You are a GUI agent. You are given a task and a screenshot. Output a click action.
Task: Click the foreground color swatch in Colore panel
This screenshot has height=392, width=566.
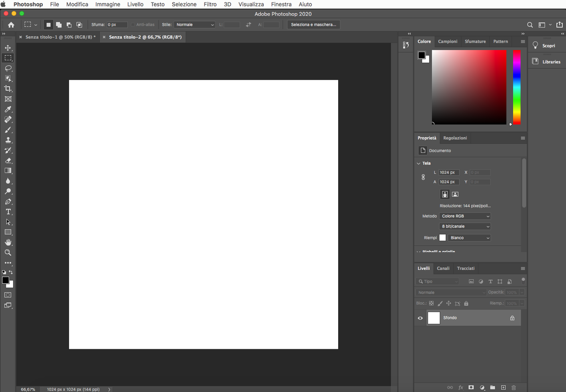pyautogui.click(x=421, y=55)
